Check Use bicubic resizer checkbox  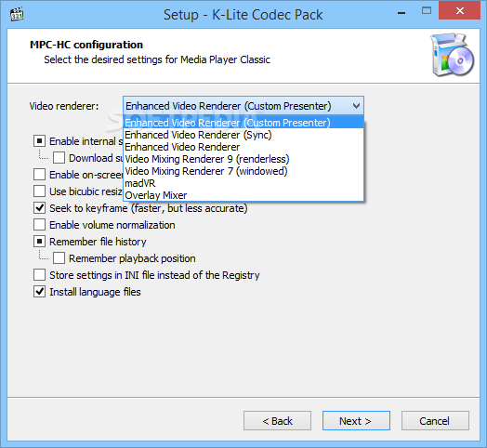(x=39, y=191)
